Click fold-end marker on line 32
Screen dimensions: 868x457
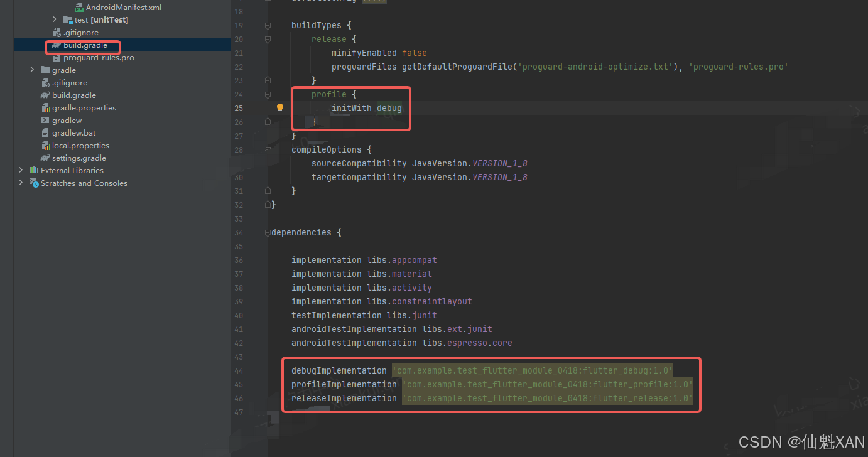[x=268, y=205]
